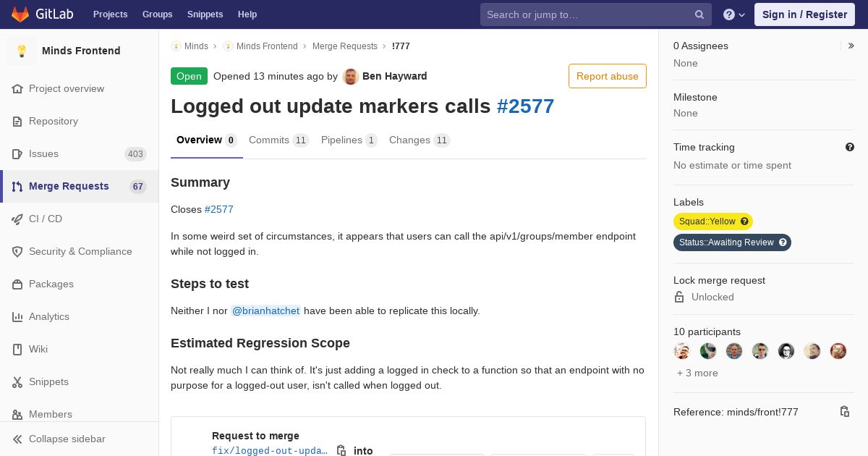Click the Merge Requests breadcrumb link
The width and height of the screenshot is (868, 456).
pyautogui.click(x=345, y=46)
